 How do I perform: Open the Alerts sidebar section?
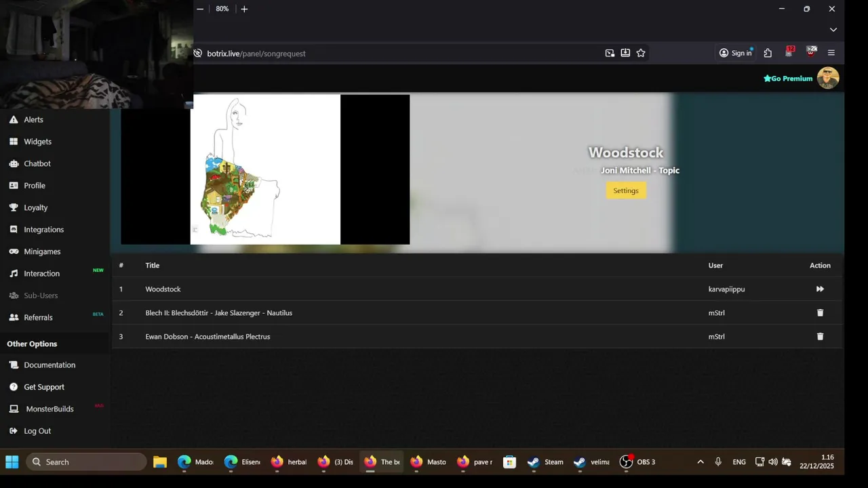[x=33, y=119]
